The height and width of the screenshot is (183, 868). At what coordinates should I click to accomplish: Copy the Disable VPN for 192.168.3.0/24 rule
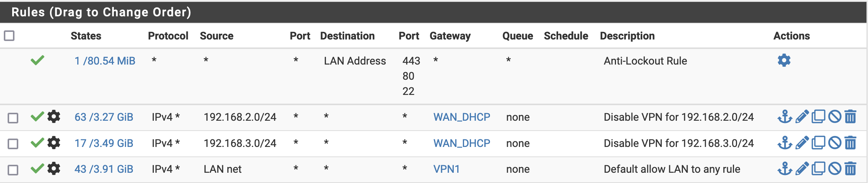coord(818,143)
